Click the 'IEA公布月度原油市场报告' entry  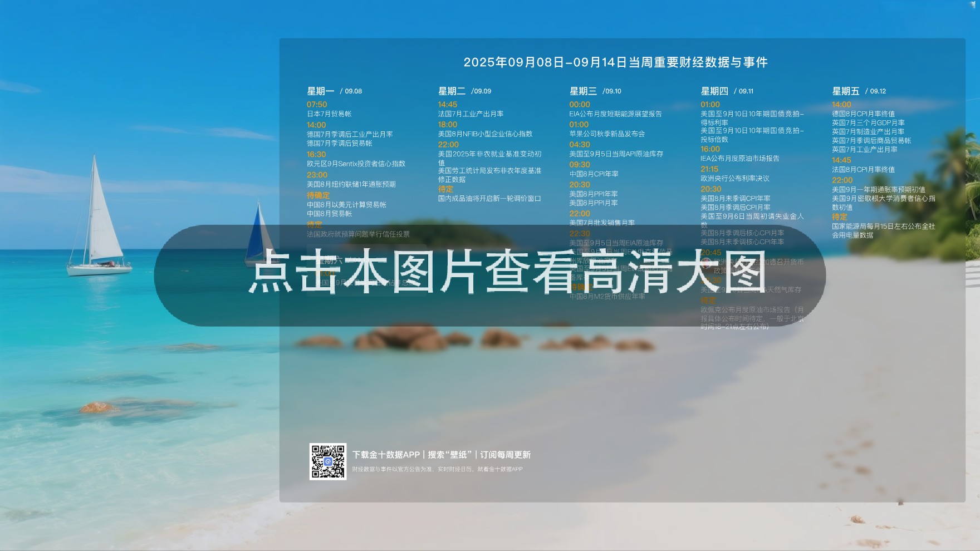pyautogui.click(x=739, y=159)
